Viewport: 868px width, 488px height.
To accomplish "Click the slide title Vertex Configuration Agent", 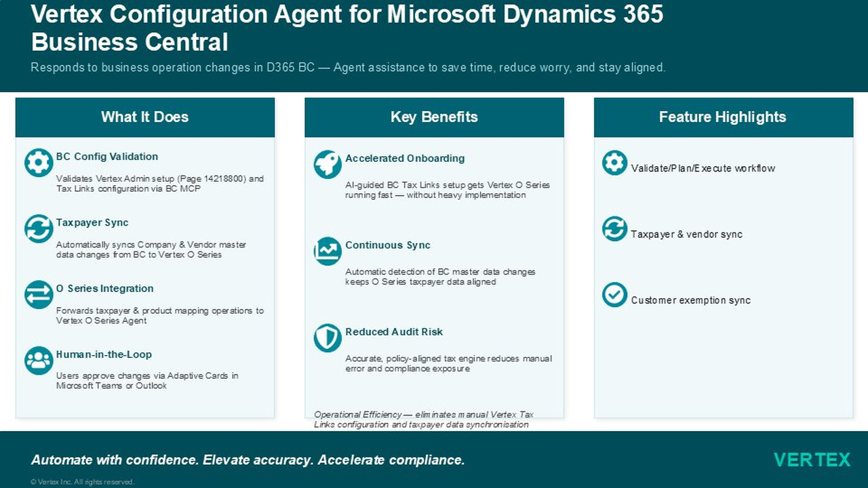I will 347,27.
